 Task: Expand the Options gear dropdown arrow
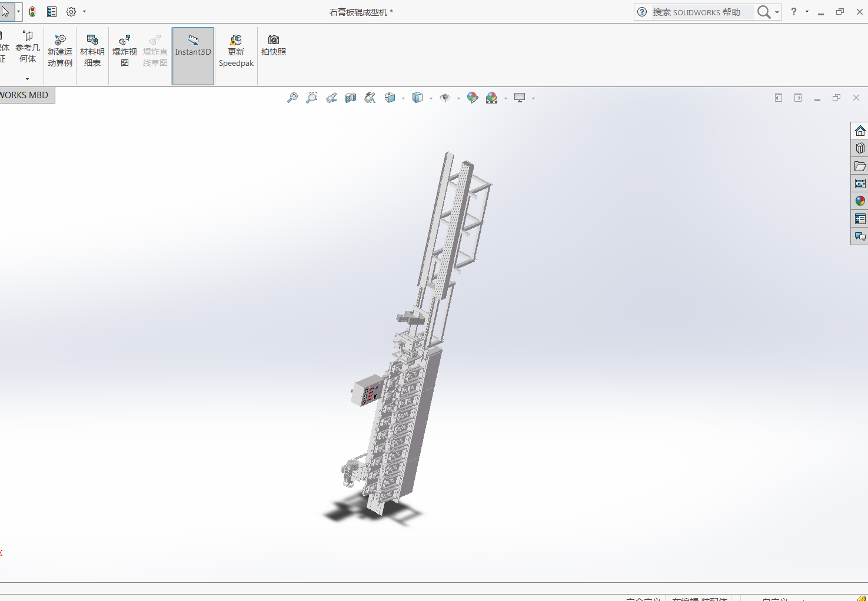(85, 12)
